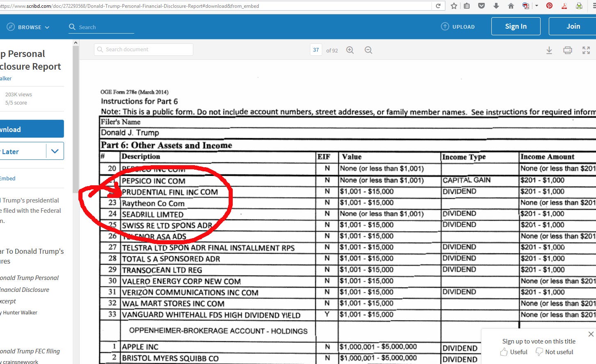
Task: Vote Not useful with thumbs down
Action: 555,352
